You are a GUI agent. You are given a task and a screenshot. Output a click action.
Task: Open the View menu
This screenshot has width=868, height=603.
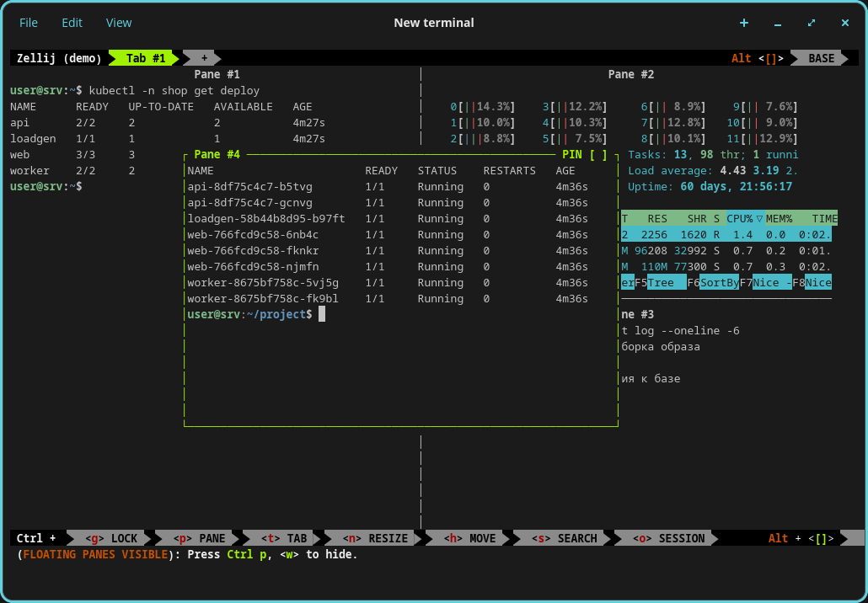tap(119, 23)
